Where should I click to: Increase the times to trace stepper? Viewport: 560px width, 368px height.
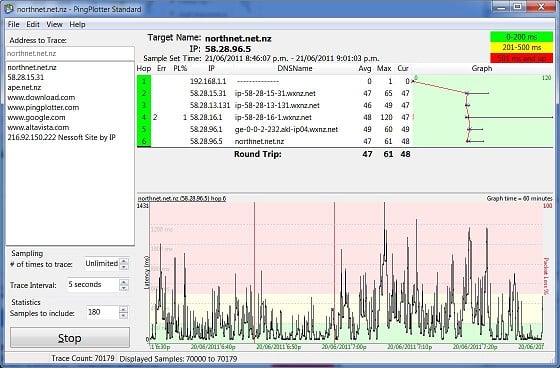pos(124,261)
